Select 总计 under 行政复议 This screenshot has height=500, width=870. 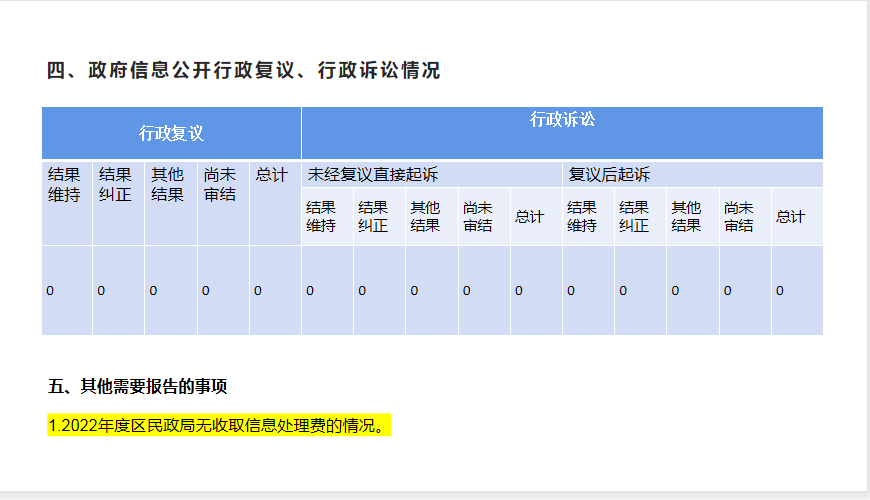[275, 203]
